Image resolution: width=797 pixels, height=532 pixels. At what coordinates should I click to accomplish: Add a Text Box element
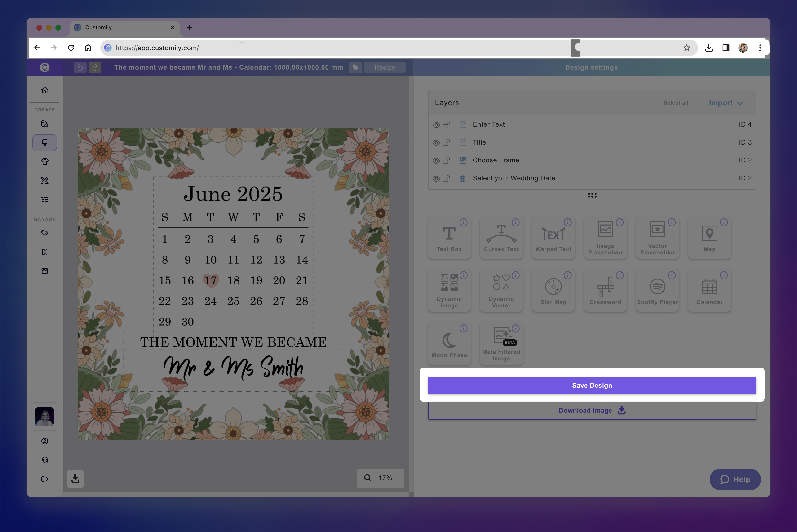(x=449, y=238)
